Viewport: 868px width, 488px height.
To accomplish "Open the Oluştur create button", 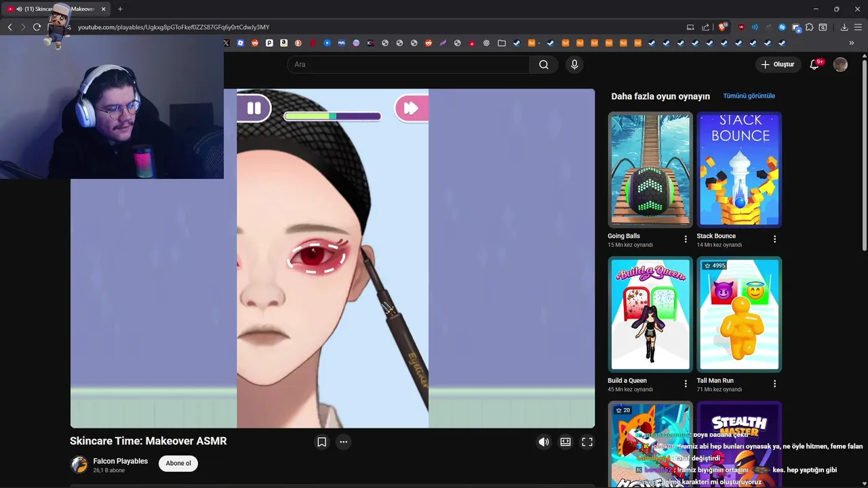I will [777, 64].
